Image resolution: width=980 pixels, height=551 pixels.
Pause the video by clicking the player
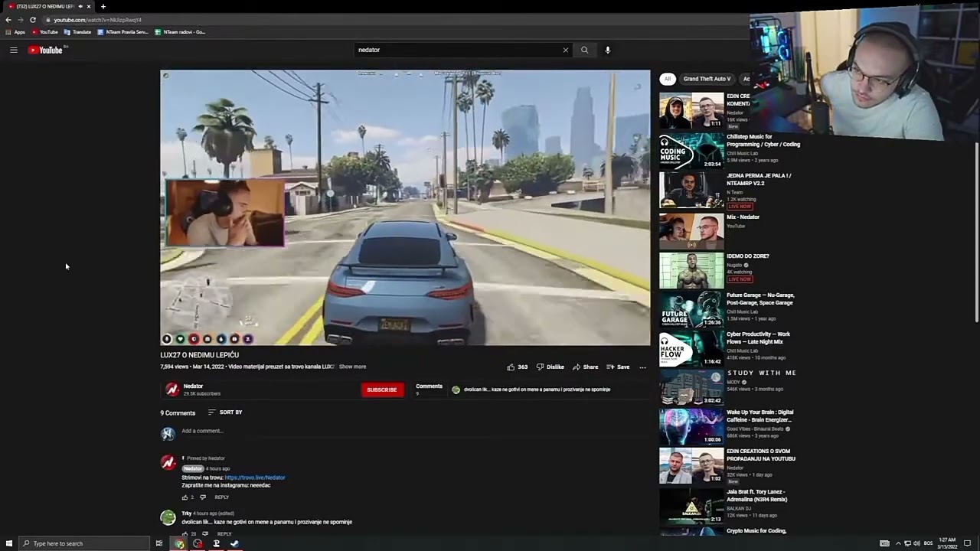[405, 207]
